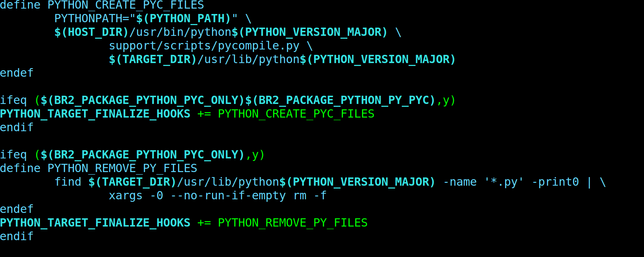Click the final endif keyword at bottom
The height and width of the screenshot is (257, 644).
pyautogui.click(x=17, y=237)
